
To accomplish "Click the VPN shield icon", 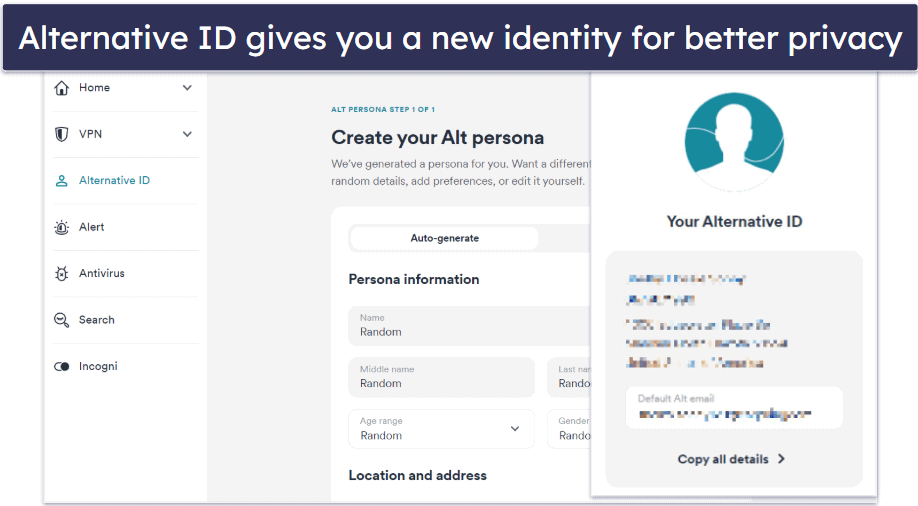I will click(61, 134).
